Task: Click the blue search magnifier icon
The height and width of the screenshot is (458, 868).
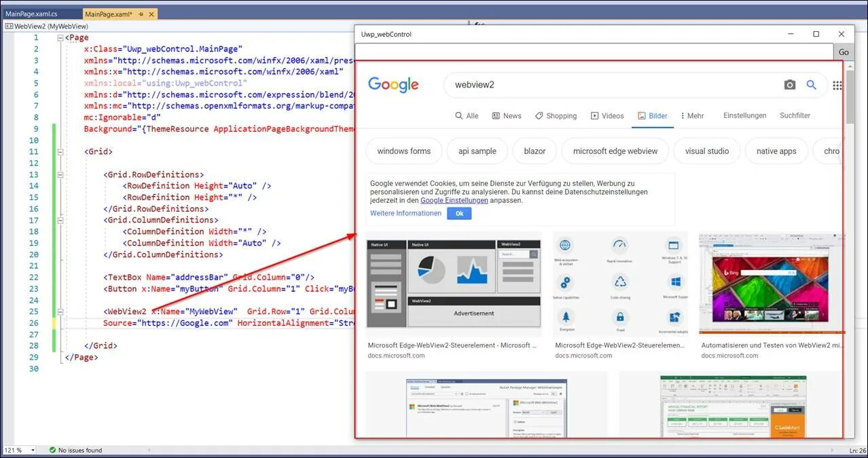Action: click(x=811, y=85)
